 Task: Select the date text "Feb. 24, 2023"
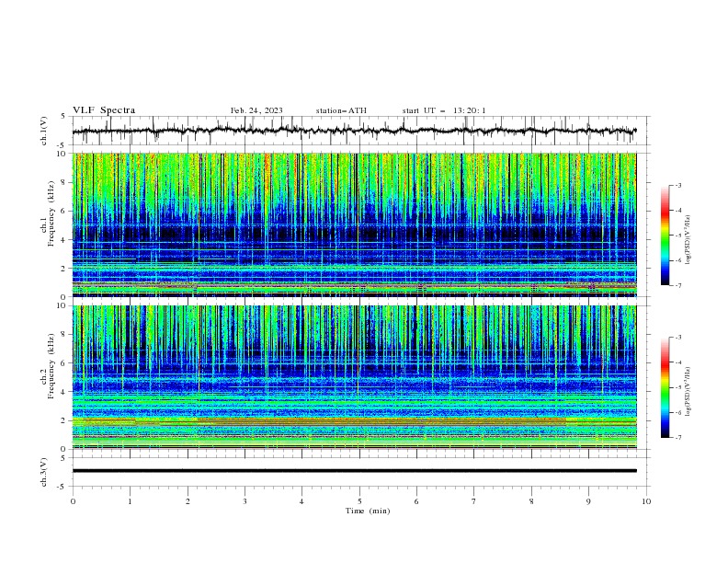coord(256,110)
